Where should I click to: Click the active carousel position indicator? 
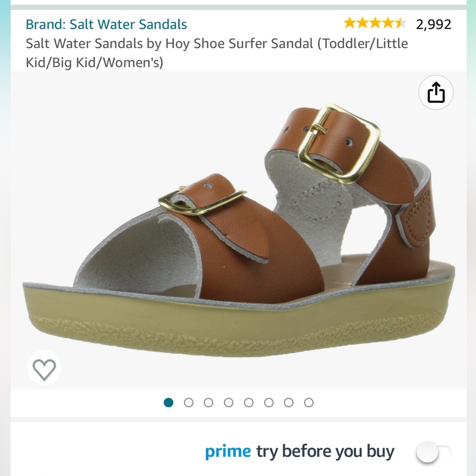click(x=169, y=402)
